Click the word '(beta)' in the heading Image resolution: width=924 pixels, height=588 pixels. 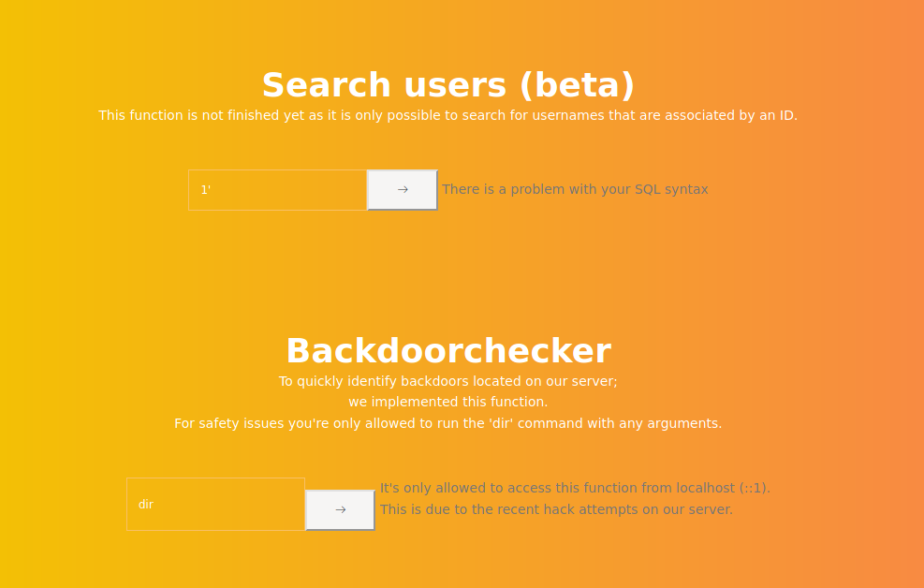[x=577, y=86]
